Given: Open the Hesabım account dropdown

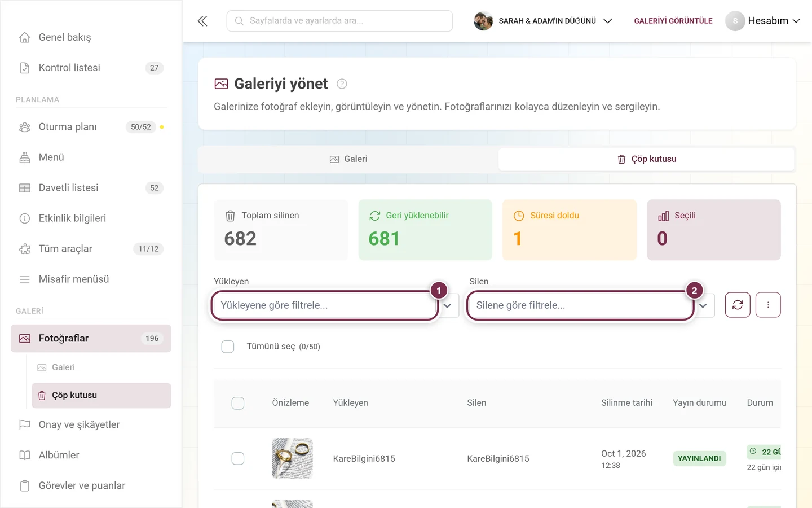Looking at the screenshot, I should [x=763, y=21].
